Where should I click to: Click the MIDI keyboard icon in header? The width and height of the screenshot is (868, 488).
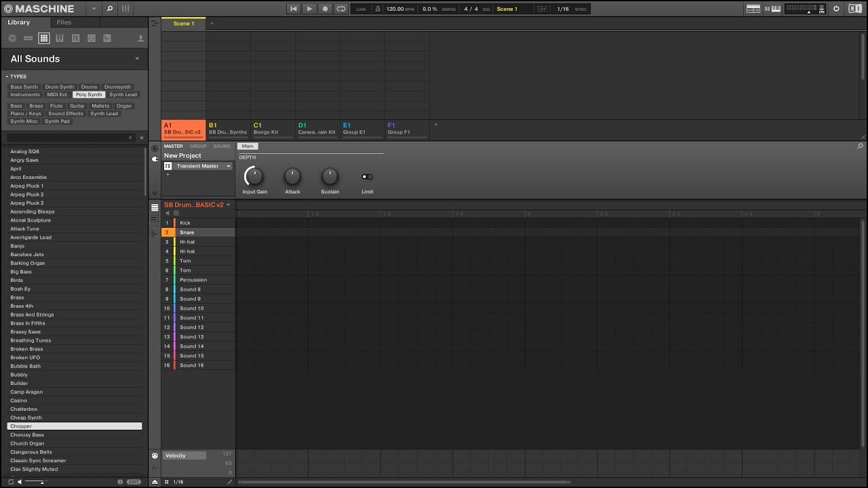coord(776,9)
